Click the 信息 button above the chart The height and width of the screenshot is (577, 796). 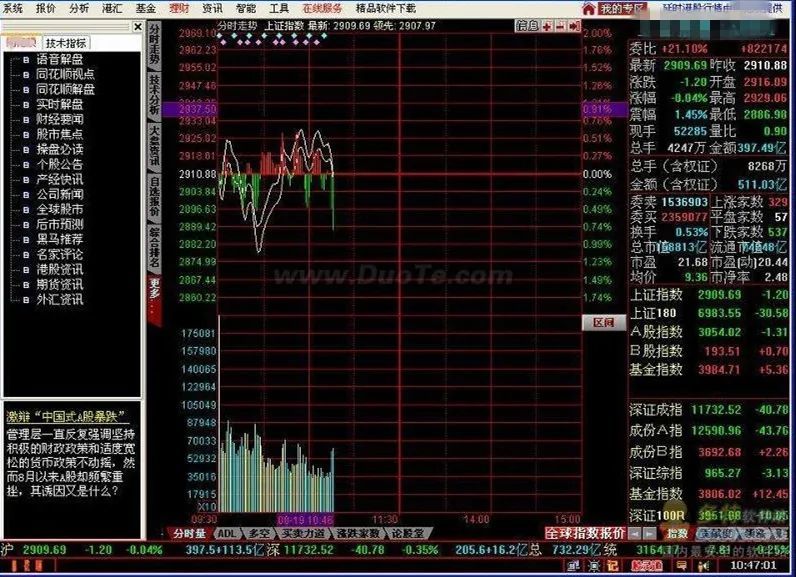pos(526,26)
